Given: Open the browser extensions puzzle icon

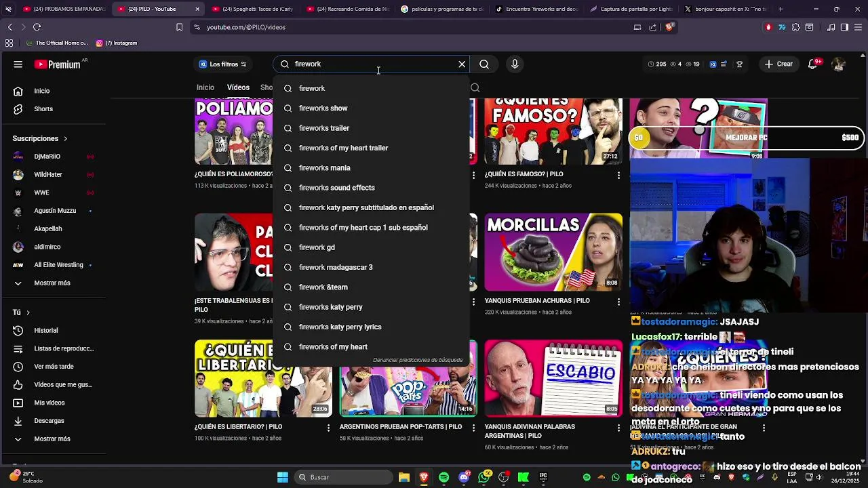Looking at the screenshot, I should tap(796, 27).
